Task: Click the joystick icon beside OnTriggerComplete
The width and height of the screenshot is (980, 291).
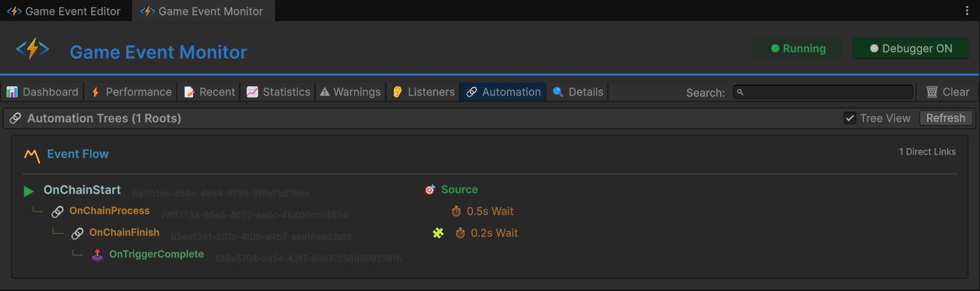Action: (97, 255)
